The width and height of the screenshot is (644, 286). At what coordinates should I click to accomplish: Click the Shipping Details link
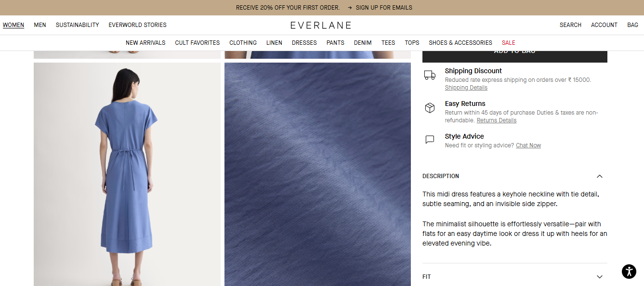[466, 88]
